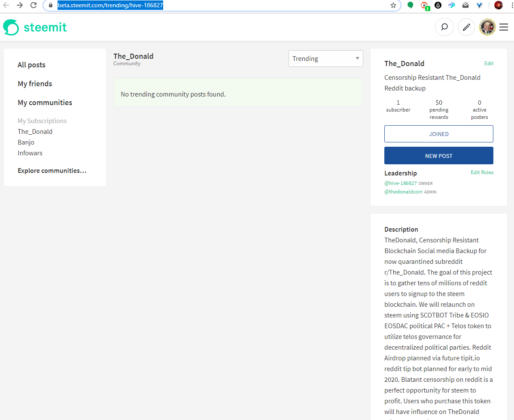Screen dimensions: 514x420
Task: Click the browser address bar URL
Action: (110, 5)
